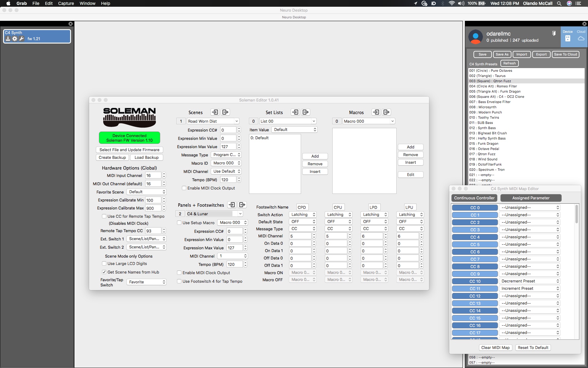Click the MIDI Input Channel stepper
Screen dimensions: 588x368
click(x=164, y=175)
